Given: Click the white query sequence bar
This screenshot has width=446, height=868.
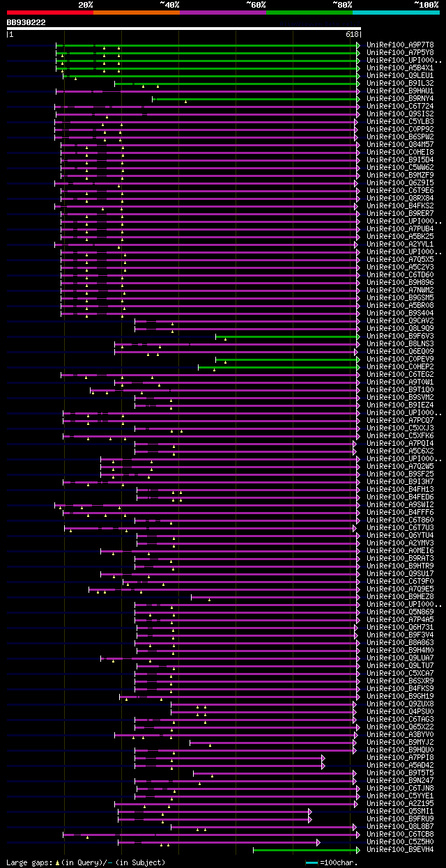Looking at the screenshot, I should point(184,29).
